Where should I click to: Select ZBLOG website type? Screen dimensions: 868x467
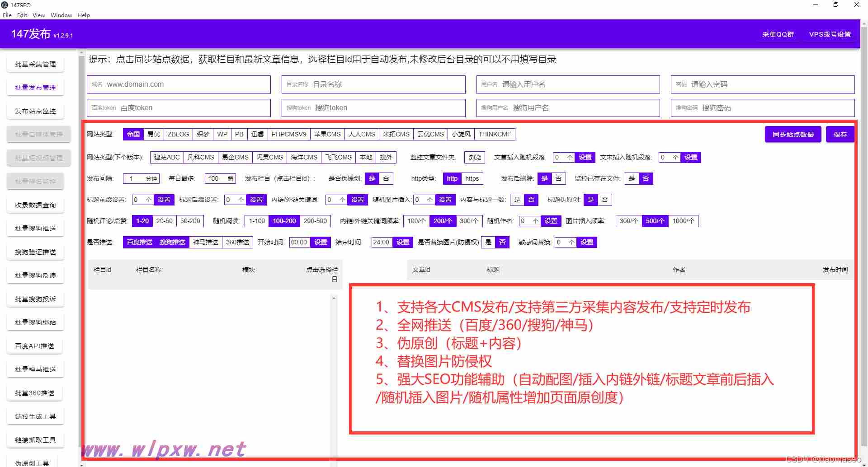pyautogui.click(x=178, y=134)
